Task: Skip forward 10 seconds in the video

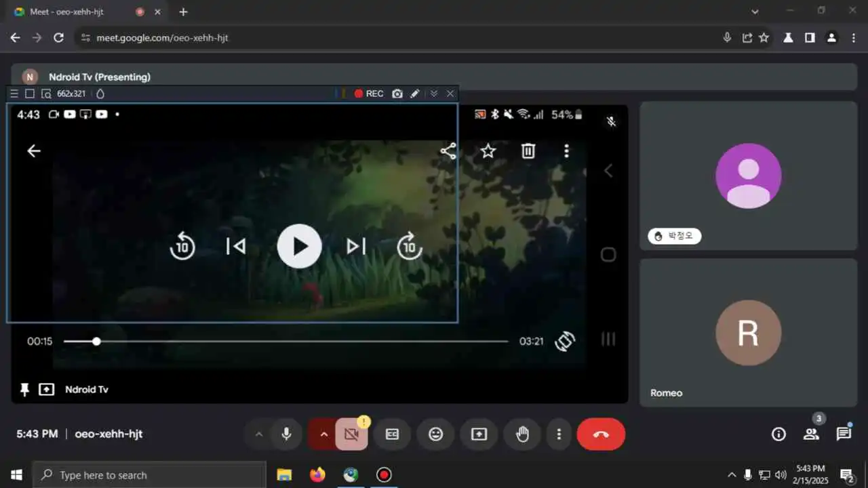Action: pos(409,246)
